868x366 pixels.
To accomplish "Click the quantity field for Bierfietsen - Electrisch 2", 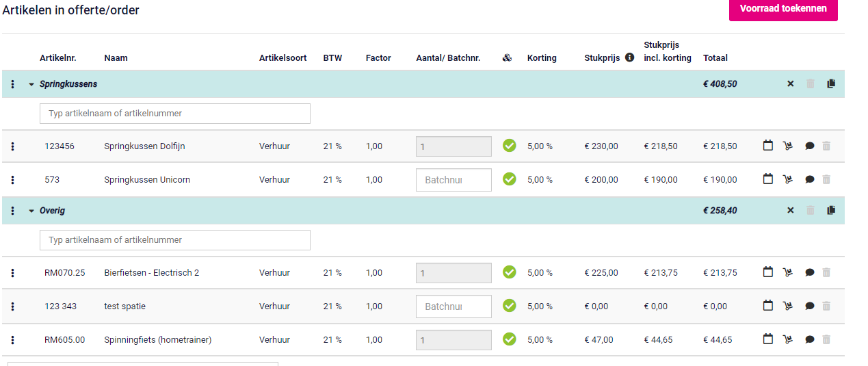I will coord(453,273).
